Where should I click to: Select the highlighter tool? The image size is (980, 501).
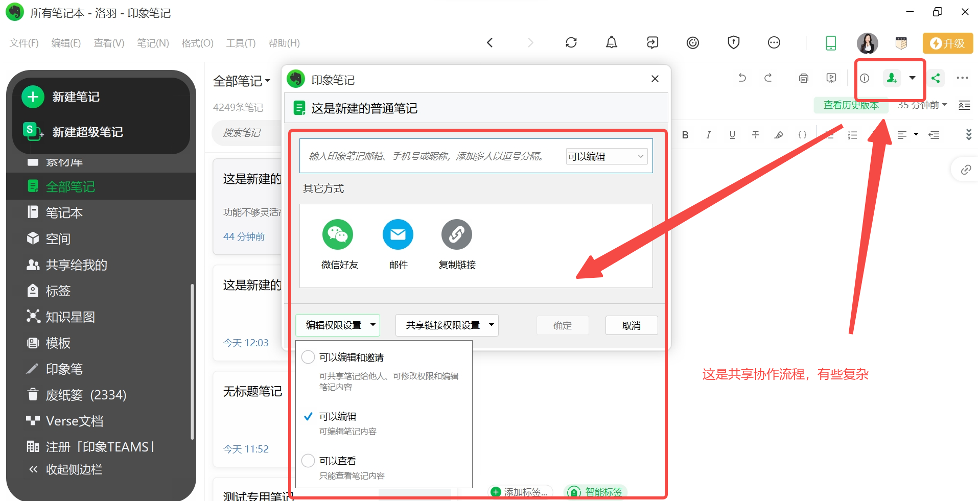(779, 135)
